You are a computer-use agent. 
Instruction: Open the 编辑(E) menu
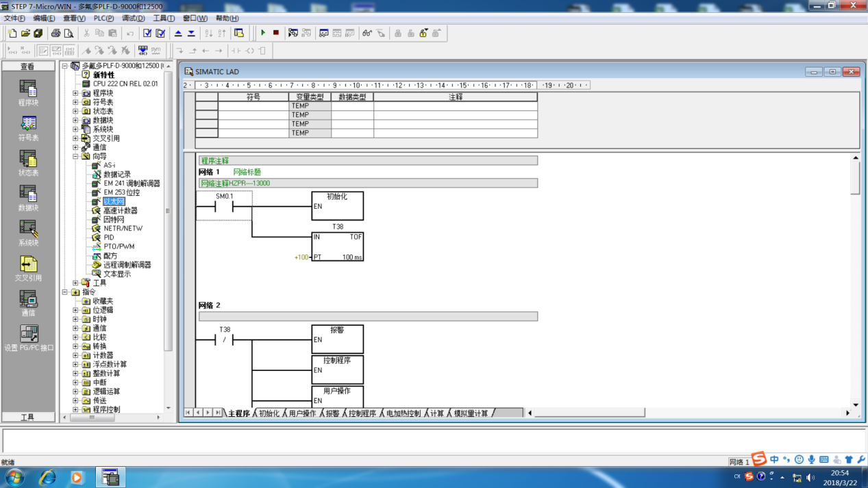(x=44, y=18)
